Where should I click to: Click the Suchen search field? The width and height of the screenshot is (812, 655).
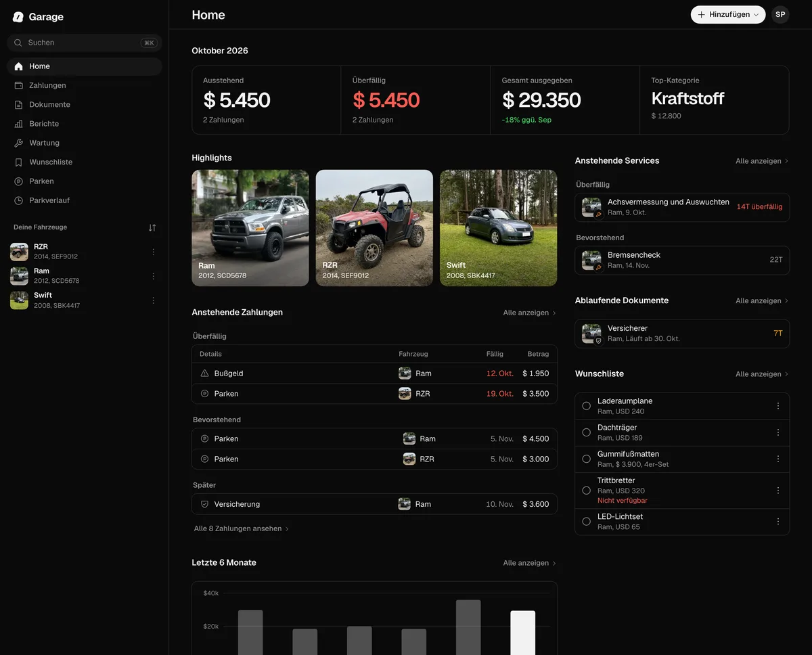tap(85, 43)
